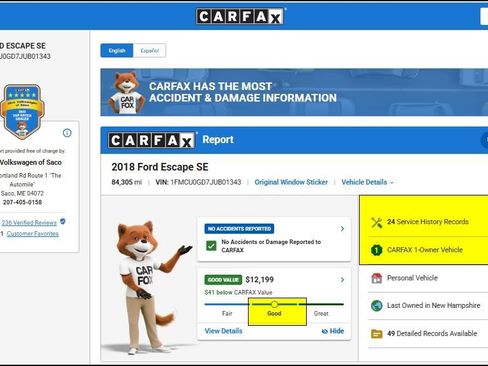The height and width of the screenshot is (366, 488).
Task: Switch to the English language tab
Action: click(x=117, y=51)
